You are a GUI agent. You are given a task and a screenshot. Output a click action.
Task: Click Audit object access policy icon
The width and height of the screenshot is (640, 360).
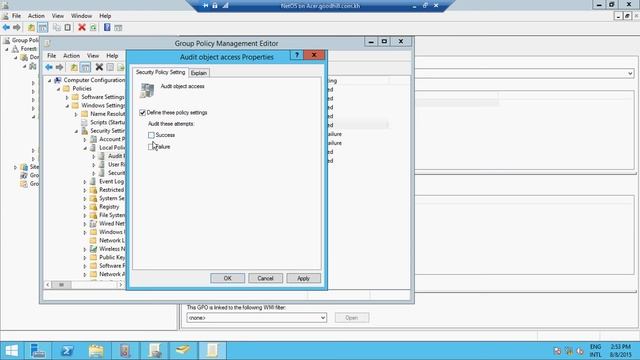[147, 90]
